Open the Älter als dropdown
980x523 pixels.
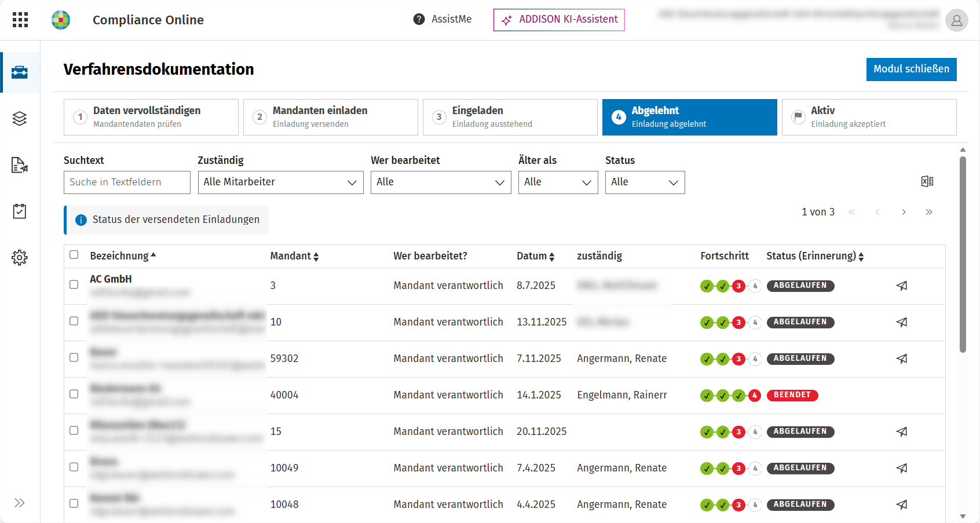[558, 182]
